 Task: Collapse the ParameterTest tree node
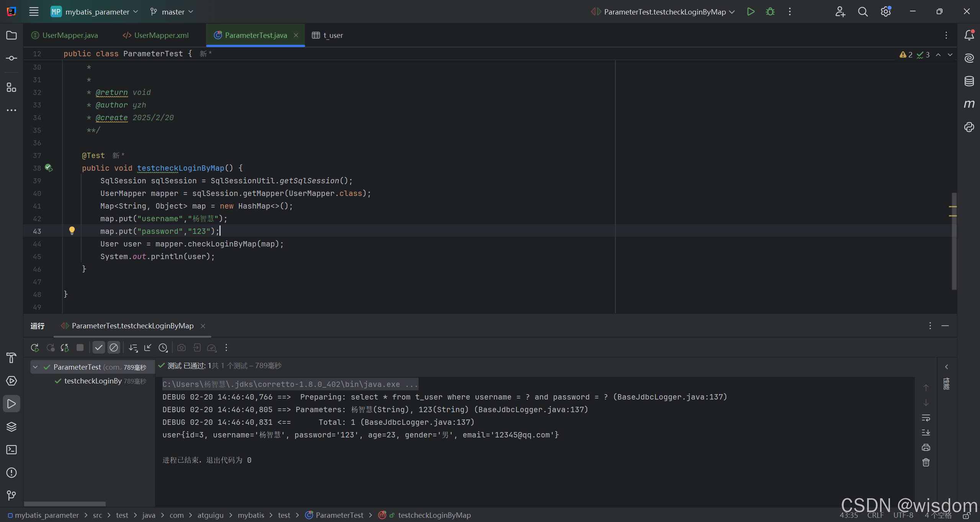click(x=35, y=367)
